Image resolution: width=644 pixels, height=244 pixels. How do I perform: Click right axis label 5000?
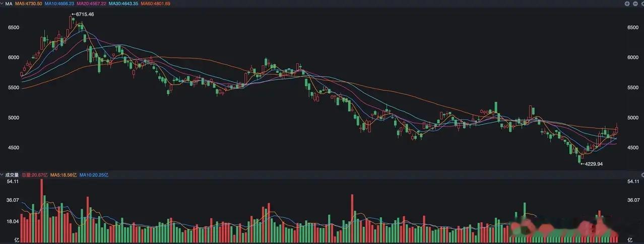point(632,118)
